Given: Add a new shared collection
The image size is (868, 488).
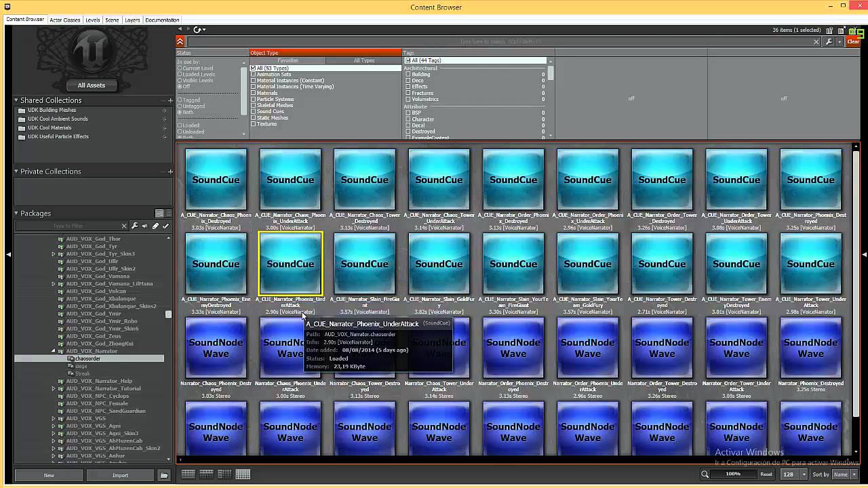Looking at the screenshot, I should click(170, 100).
